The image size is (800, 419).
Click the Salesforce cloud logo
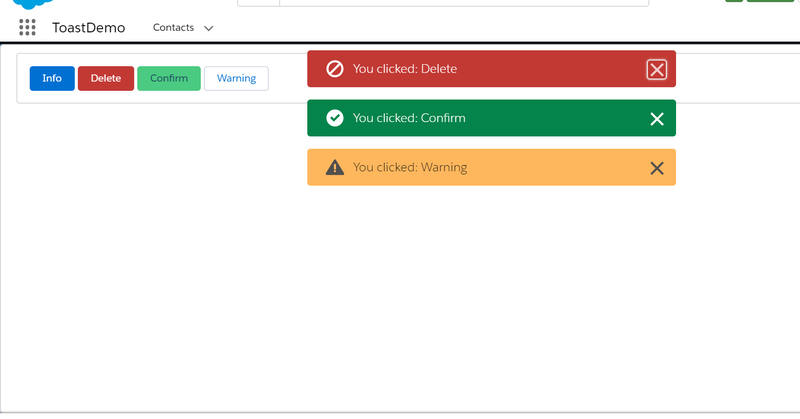(33, 4)
